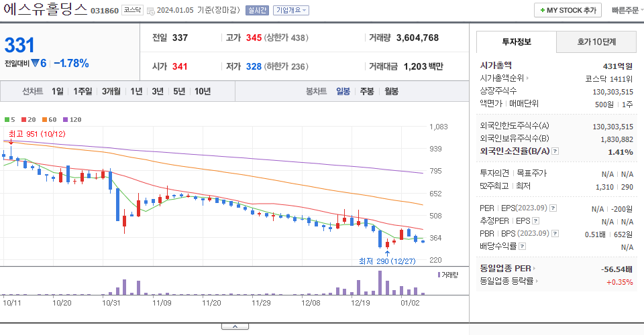Collapse the chart using the bottom chevron handle

pyautogui.click(x=235, y=326)
